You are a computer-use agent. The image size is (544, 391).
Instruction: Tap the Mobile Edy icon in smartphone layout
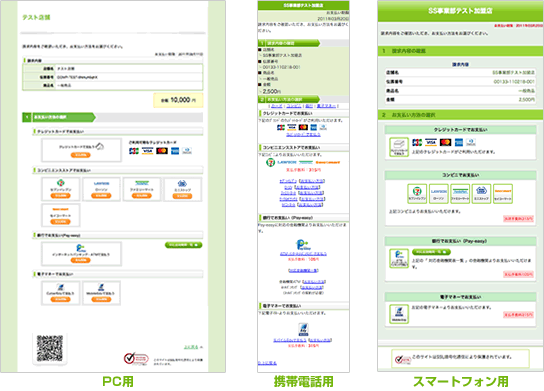(399, 314)
